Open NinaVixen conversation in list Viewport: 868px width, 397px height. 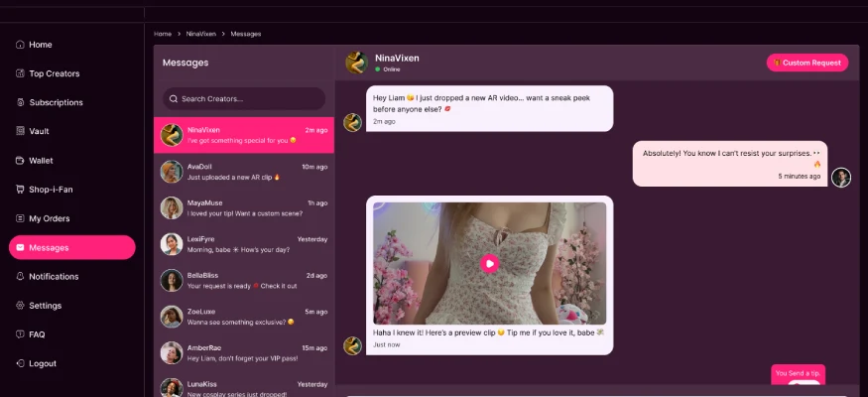pyautogui.click(x=244, y=135)
